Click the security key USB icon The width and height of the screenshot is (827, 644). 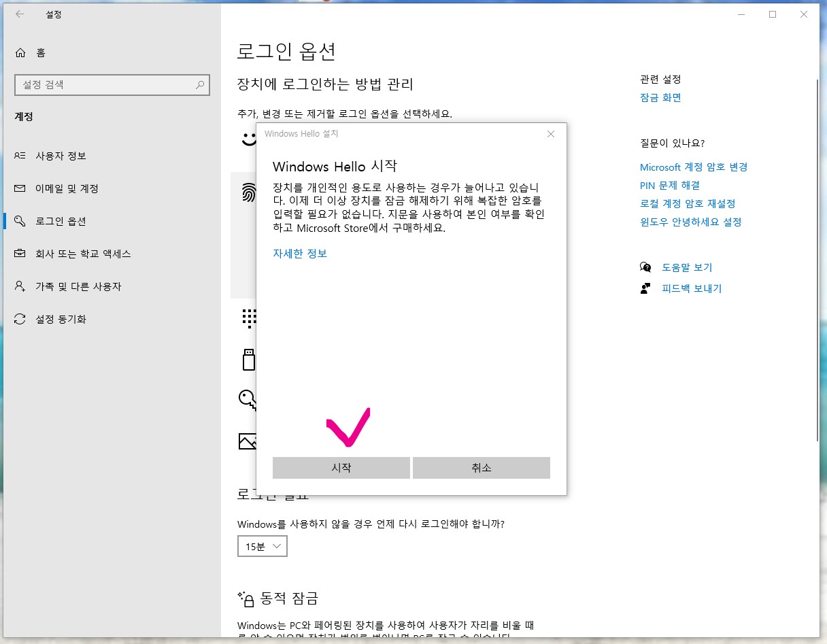(x=248, y=359)
